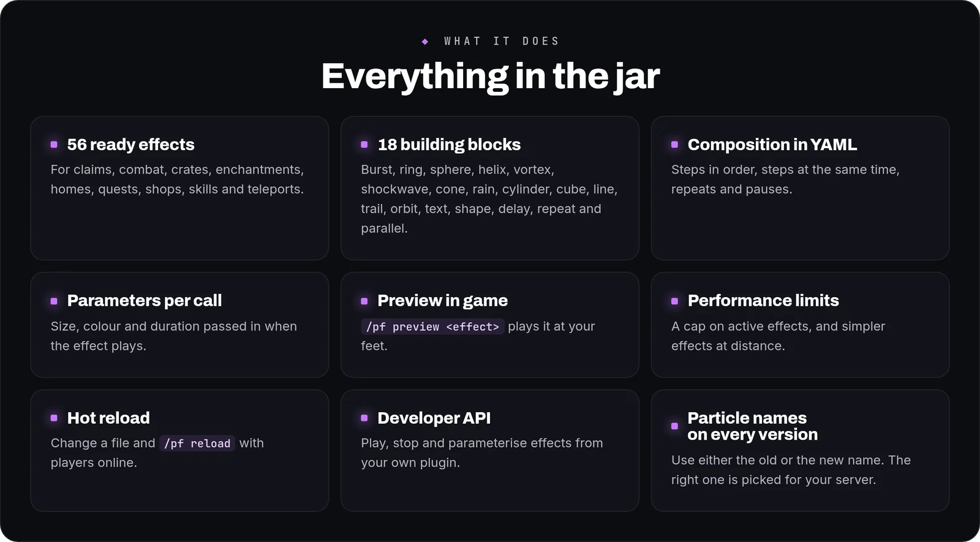Click the Performance limits card title
This screenshot has width=980, height=542.
point(763,301)
